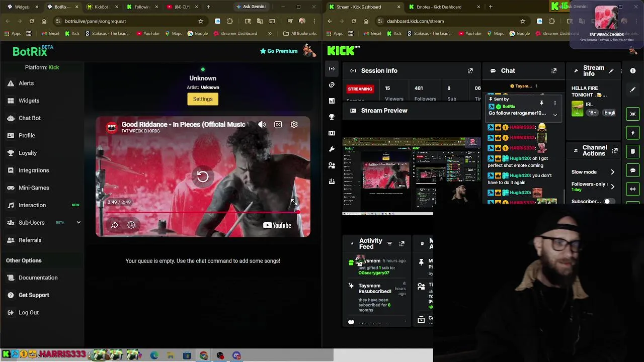Open Kick sidebar community people icon
Screen dimensions: 644x362
[x=332, y=165]
